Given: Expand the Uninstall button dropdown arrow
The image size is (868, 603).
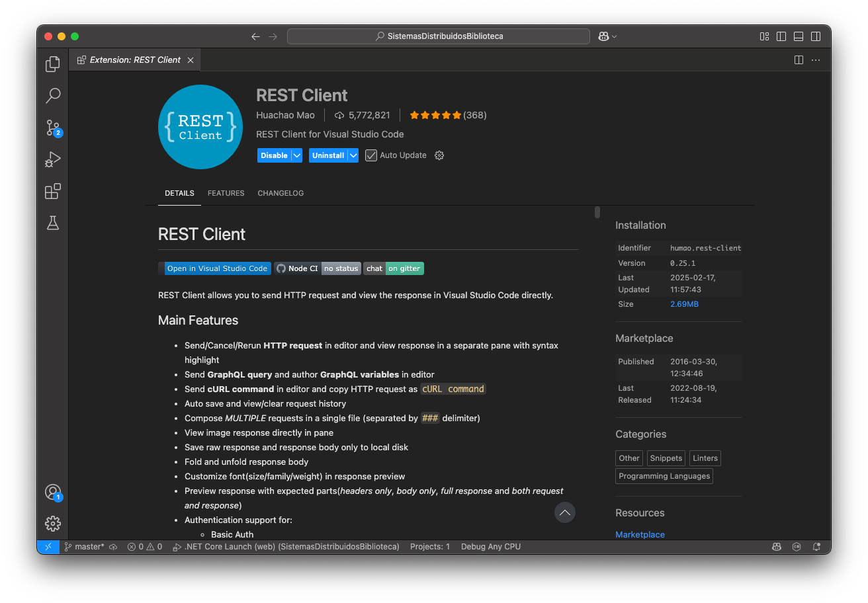Looking at the screenshot, I should [353, 155].
